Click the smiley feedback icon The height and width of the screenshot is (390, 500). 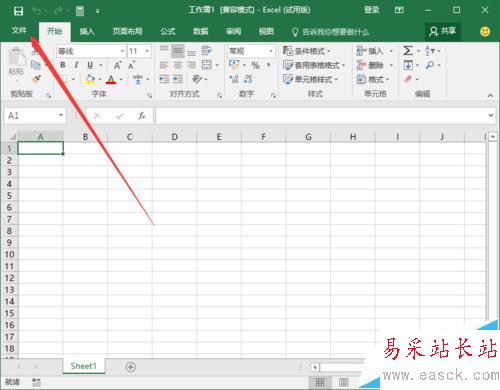[485, 32]
